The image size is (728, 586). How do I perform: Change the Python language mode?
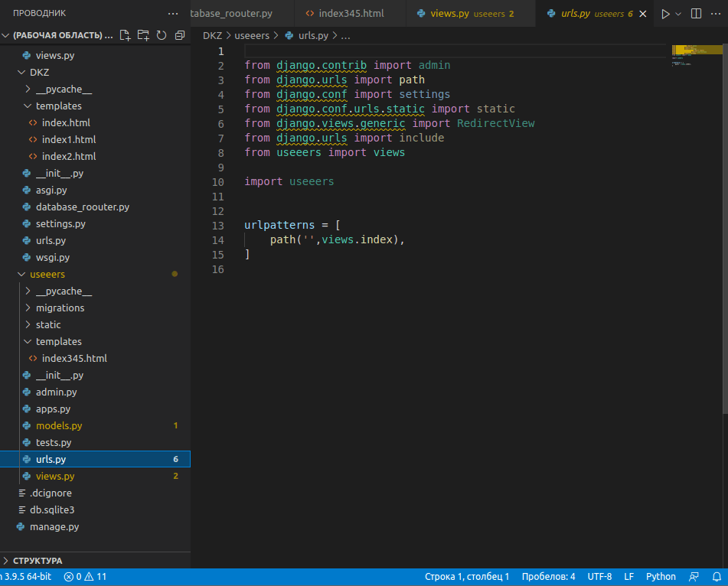click(661, 577)
